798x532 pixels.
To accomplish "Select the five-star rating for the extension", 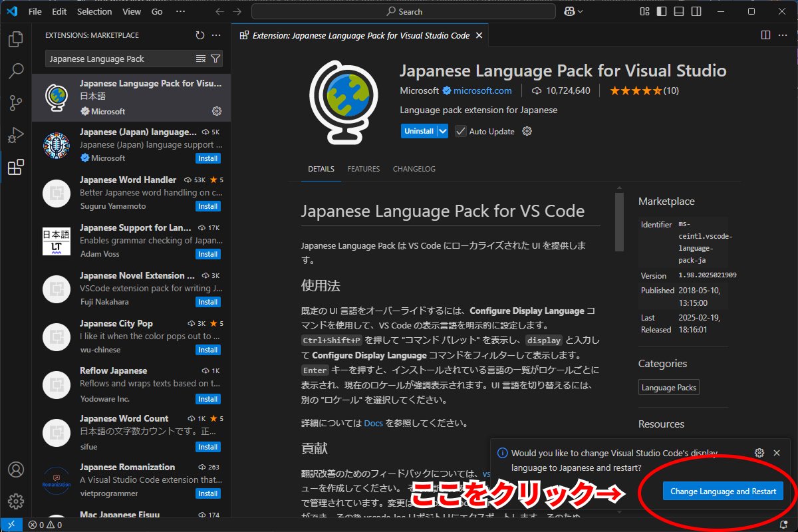I will (x=635, y=90).
